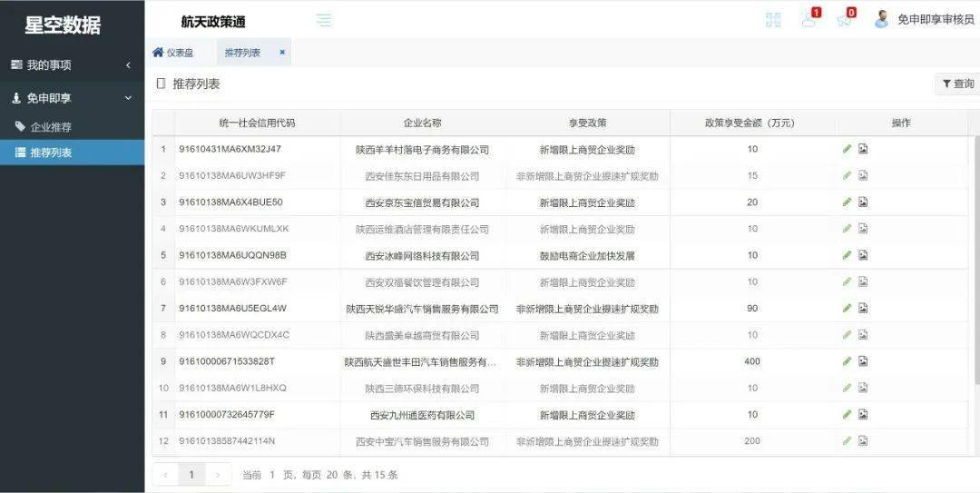Open user notifications with badge 1
Viewport: 980px width, 493px height.
click(808, 20)
